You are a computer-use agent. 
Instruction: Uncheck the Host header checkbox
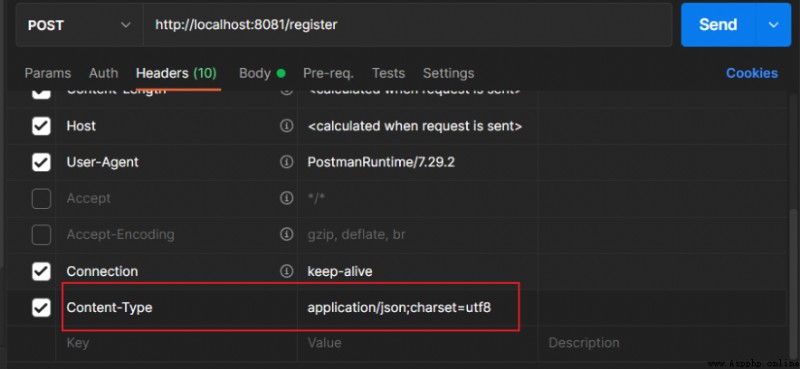(x=41, y=126)
